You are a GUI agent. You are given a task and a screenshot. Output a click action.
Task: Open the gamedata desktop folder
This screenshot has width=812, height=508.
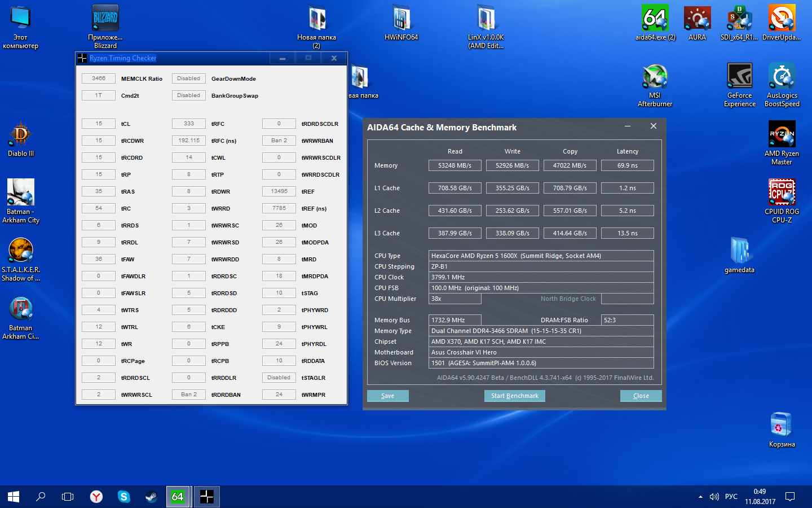pos(739,255)
